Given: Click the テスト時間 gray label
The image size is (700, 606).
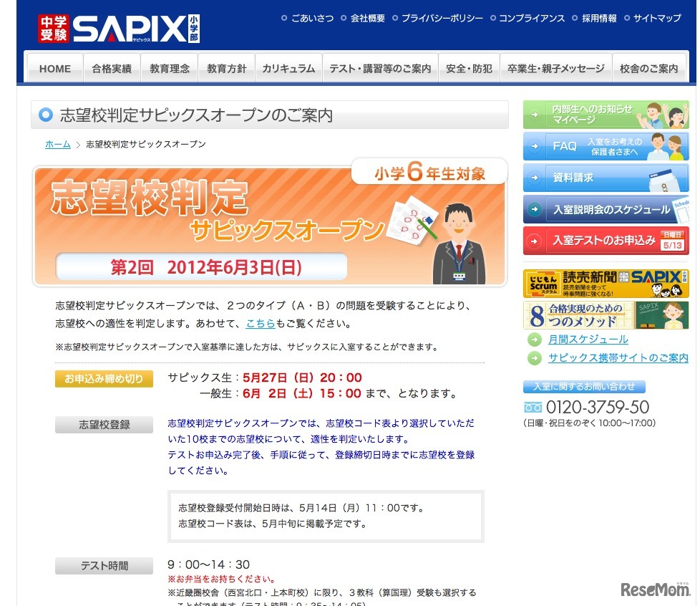Looking at the screenshot, I should (x=104, y=566).
